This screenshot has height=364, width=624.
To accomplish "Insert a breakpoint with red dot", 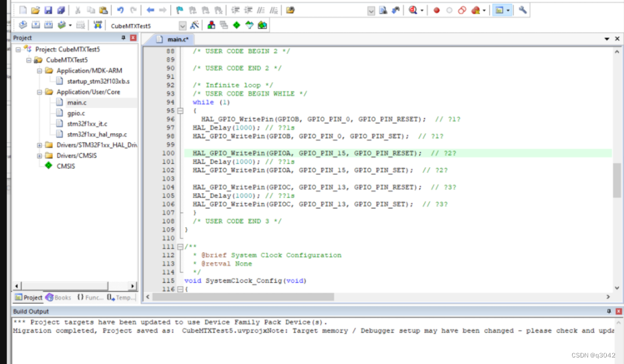I will tap(437, 10).
